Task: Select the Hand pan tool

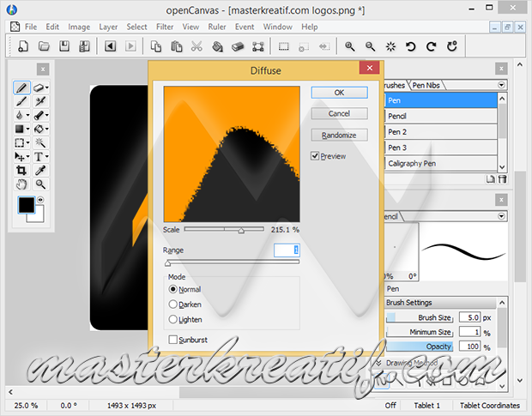Action: [x=21, y=184]
